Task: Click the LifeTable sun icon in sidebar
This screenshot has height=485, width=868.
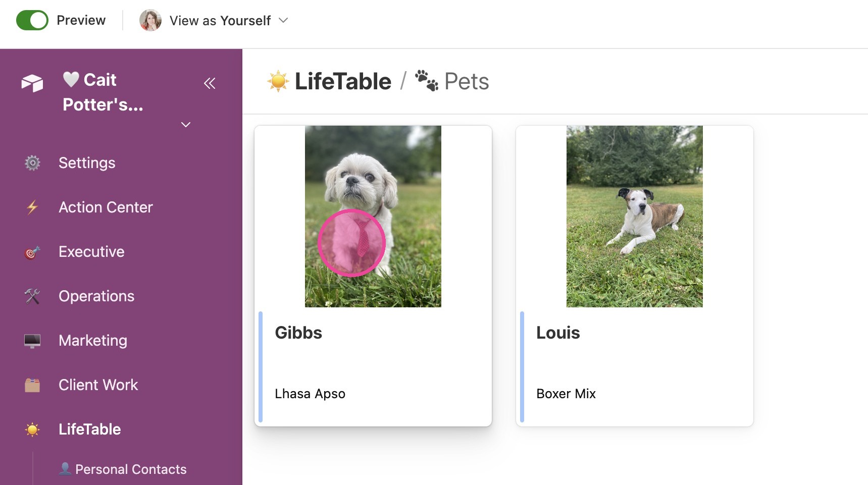Action: [x=32, y=429]
